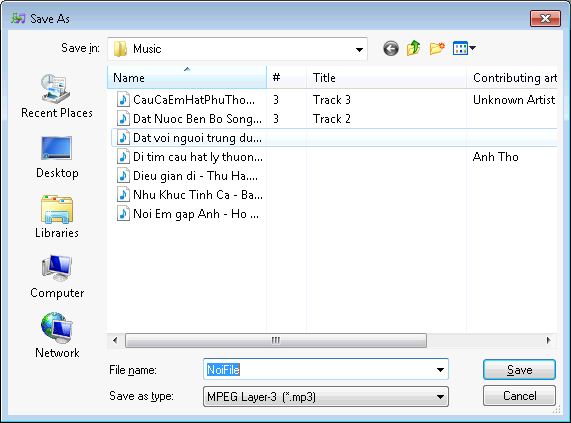571x423 pixels.
Task: Select Computer in the places bar
Action: [x=57, y=277]
